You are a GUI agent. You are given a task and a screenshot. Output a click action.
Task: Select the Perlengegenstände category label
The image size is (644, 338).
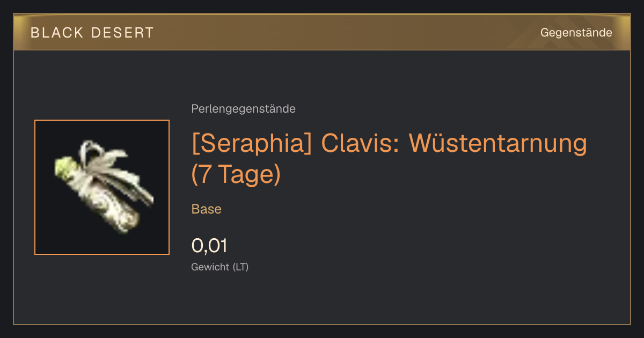click(243, 109)
